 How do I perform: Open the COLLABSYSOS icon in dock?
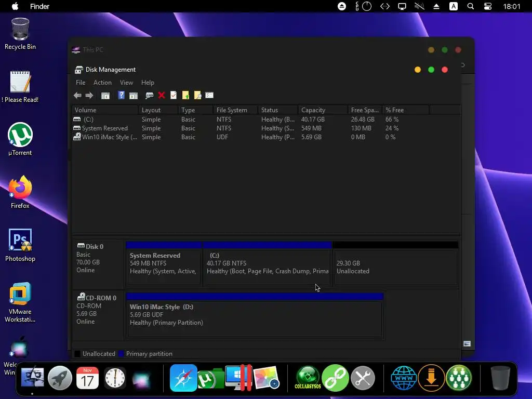[308, 378]
